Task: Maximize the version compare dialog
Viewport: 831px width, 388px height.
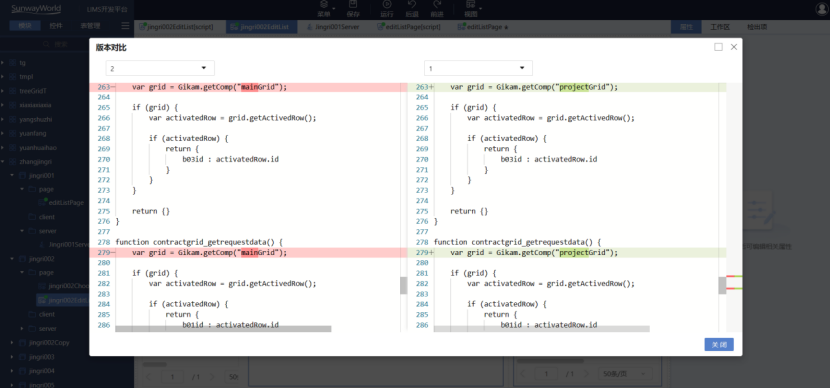Action: (x=718, y=47)
